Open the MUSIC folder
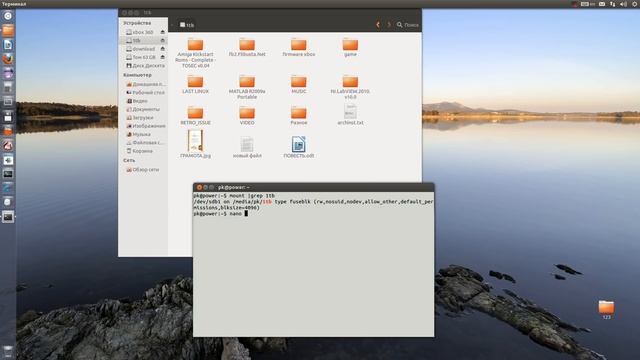 pos(299,82)
